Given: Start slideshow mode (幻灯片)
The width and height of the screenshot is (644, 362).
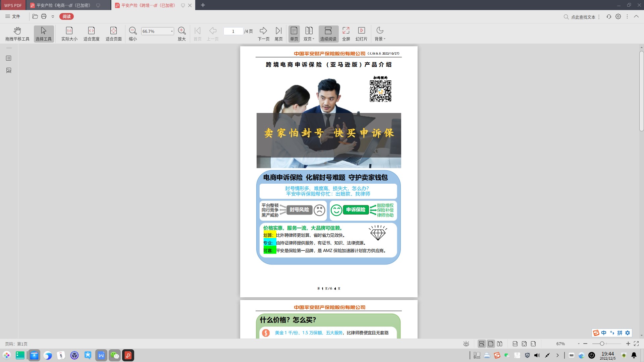Looking at the screenshot, I should pos(361,34).
